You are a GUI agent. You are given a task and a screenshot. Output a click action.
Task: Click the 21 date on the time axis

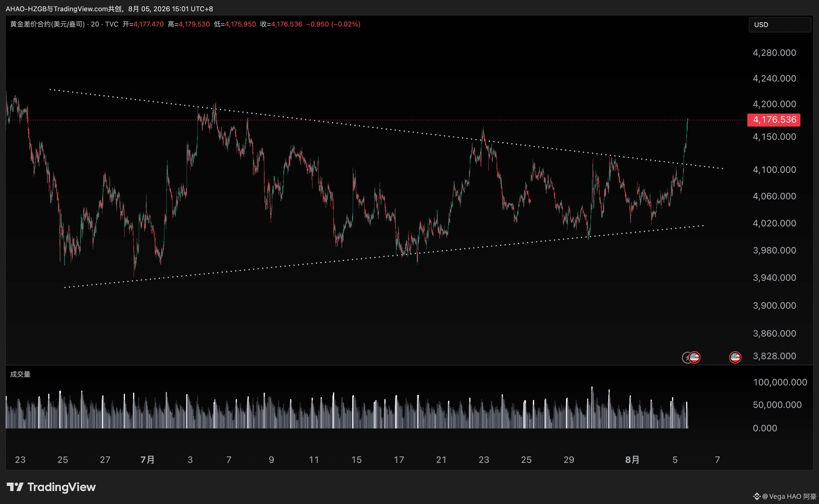[441, 460]
